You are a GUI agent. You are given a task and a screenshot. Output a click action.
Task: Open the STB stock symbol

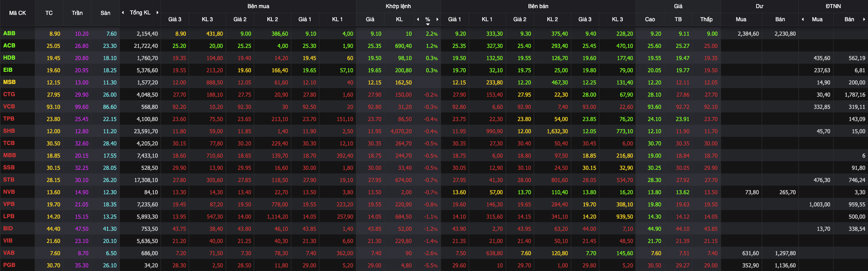click(9, 180)
